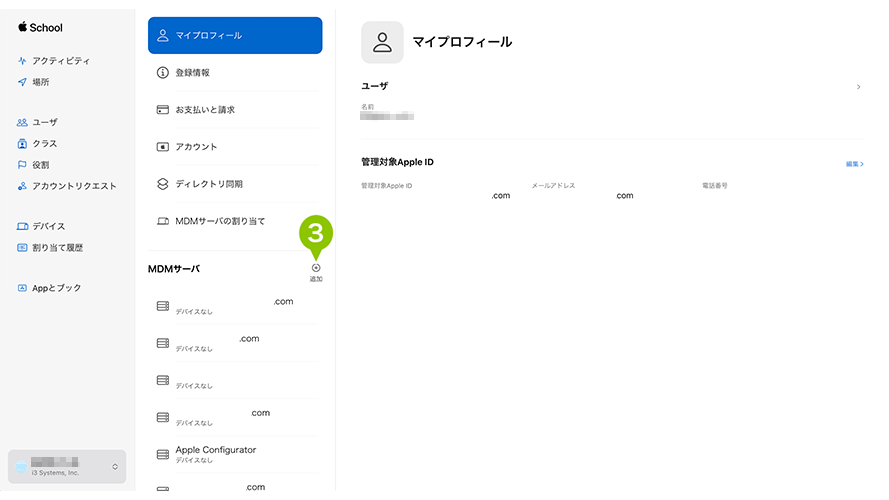
Task: Click the メールアドレス field label
Action: [x=553, y=185]
